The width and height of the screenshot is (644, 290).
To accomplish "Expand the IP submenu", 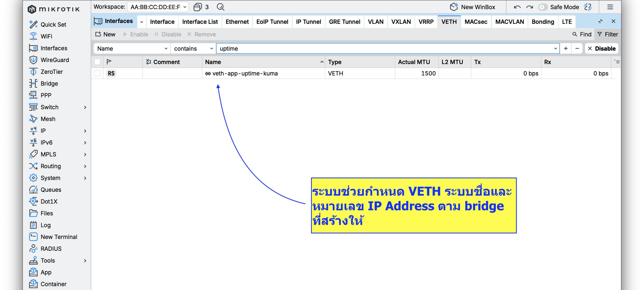I will [x=85, y=131].
